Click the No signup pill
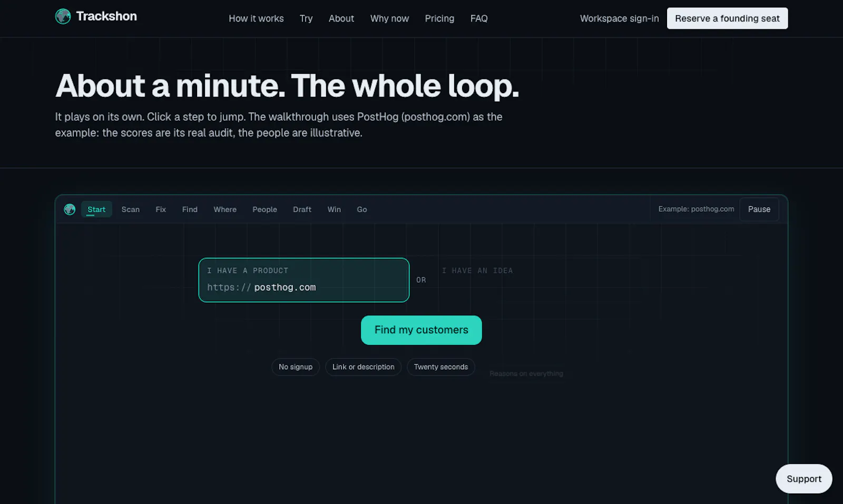Image resolution: width=843 pixels, height=504 pixels. tap(296, 367)
